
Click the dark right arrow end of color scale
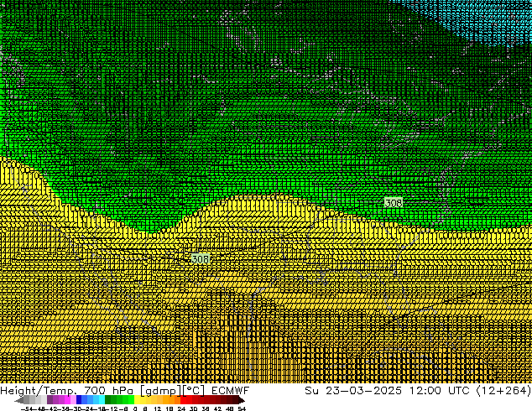coord(242,400)
